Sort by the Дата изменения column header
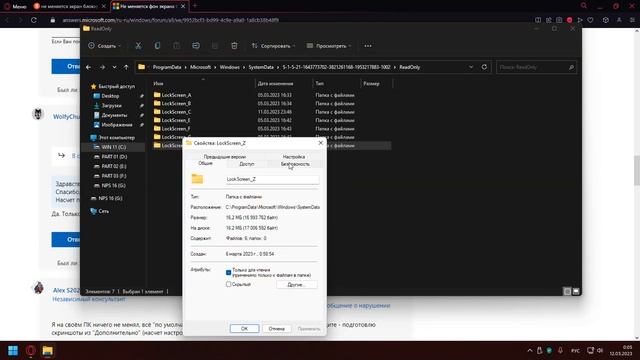640x360 pixels. 276,83
